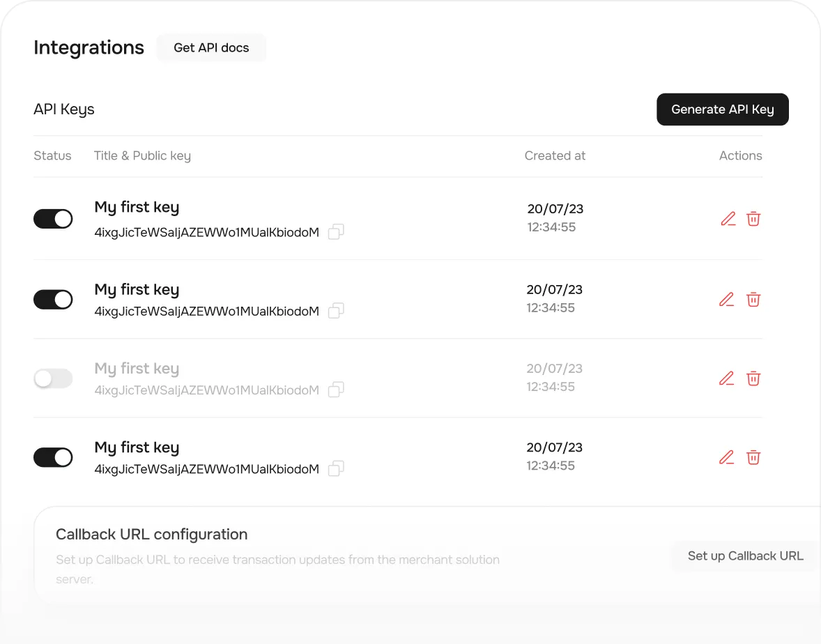Click the Callback URL configuration heading
Viewport: 821px width, 644px height.
pos(152,535)
